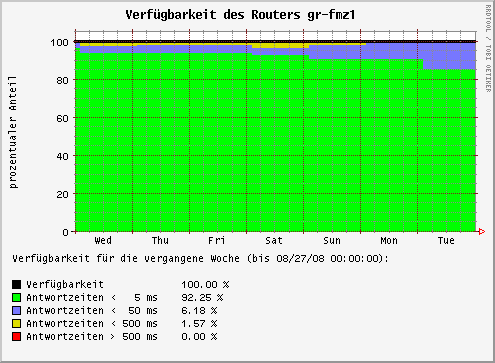Click the 'Antwortzeiten < 500 ms' legend label

[92, 323]
